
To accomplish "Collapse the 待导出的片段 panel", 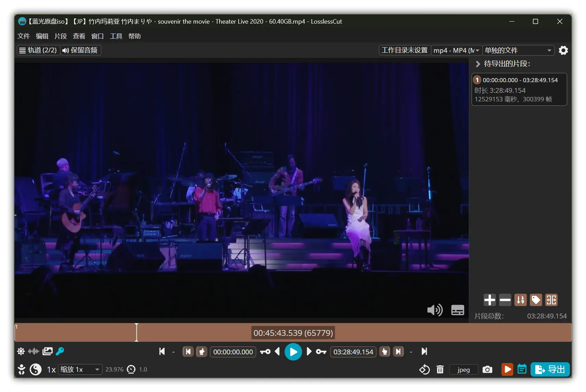I will click(x=478, y=64).
